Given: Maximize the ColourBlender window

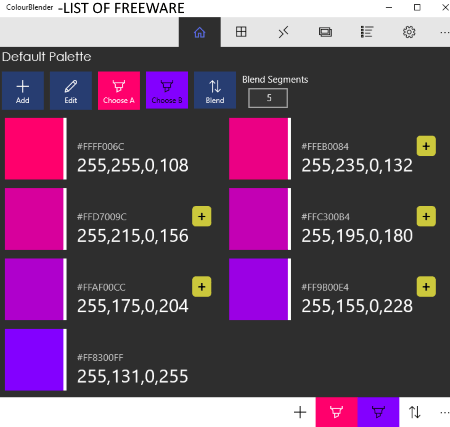Looking at the screenshot, I should tap(417, 7).
